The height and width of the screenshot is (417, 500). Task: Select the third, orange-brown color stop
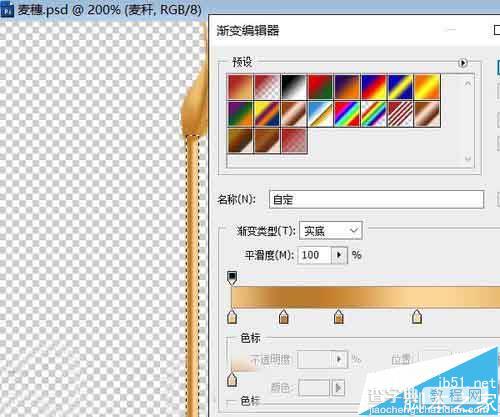tap(339, 317)
